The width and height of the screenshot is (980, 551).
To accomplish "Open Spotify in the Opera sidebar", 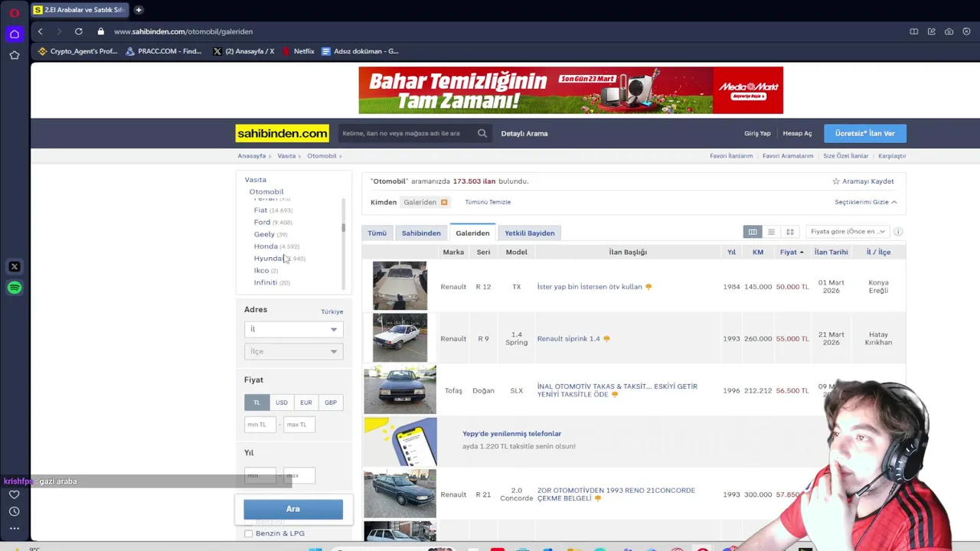I will tap(15, 288).
